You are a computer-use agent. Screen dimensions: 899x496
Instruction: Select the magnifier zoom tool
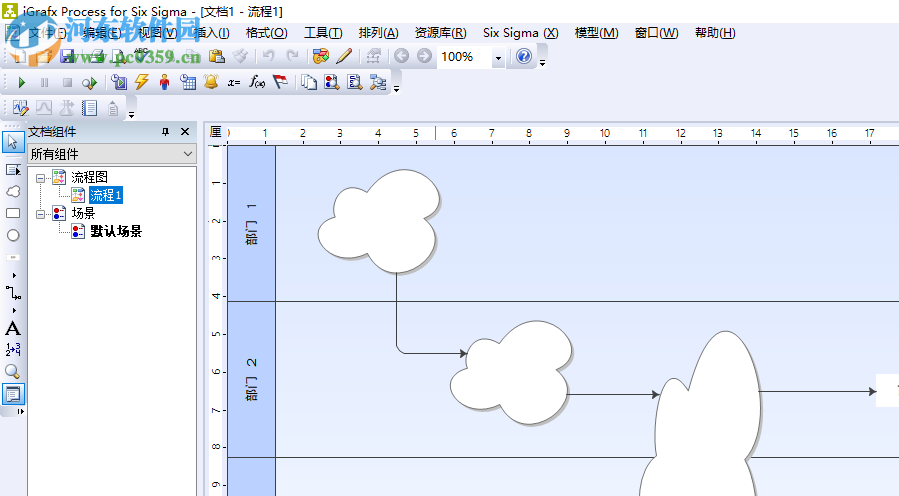13,372
